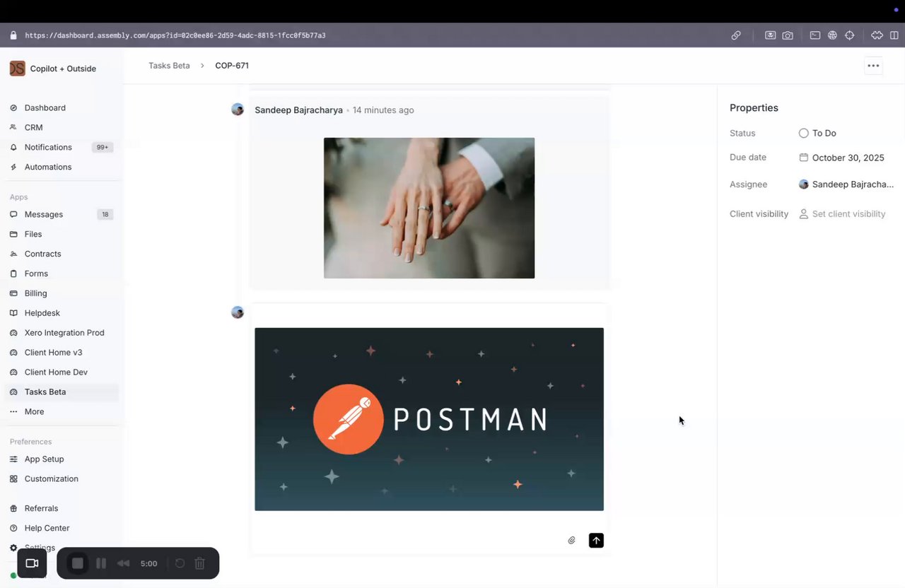
Task: Open the Postman image in comment draft
Action: pyautogui.click(x=429, y=419)
